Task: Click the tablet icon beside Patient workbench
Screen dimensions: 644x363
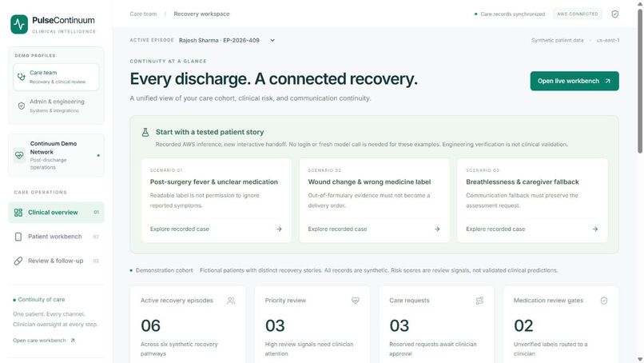Action: coord(18,237)
